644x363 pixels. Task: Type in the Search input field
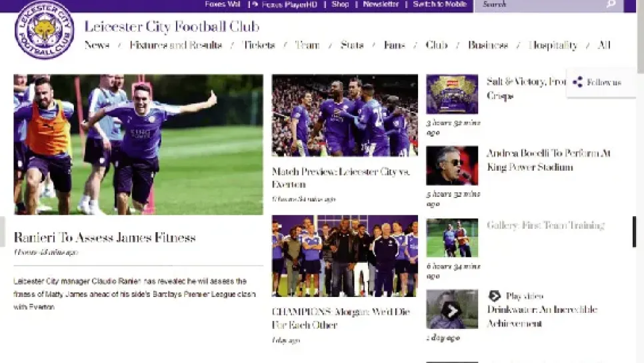pyautogui.click(x=540, y=5)
